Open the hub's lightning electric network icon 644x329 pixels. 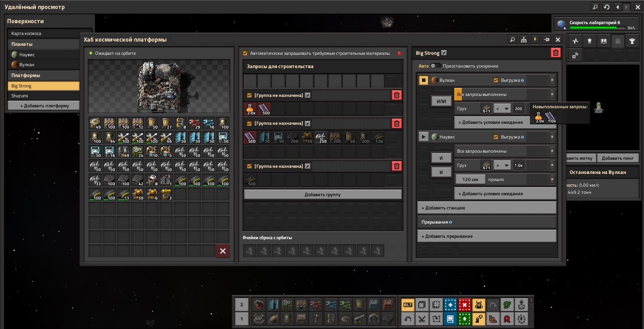tap(535, 40)
